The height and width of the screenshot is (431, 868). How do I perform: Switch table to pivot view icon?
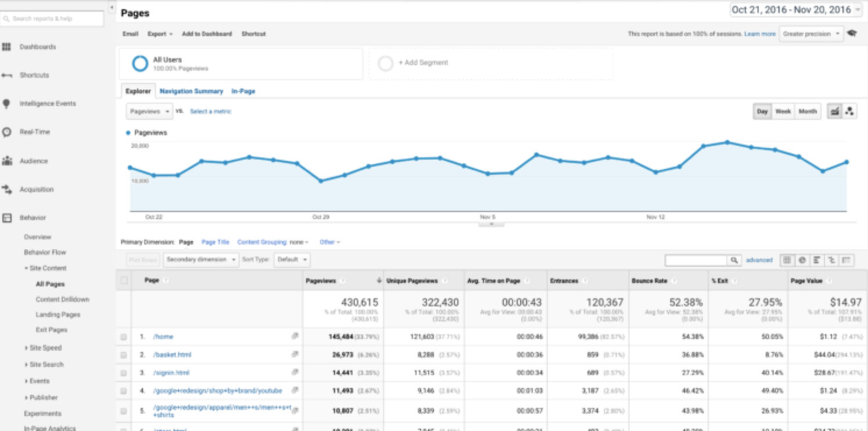pyautogui.click(x=846, y=260)
